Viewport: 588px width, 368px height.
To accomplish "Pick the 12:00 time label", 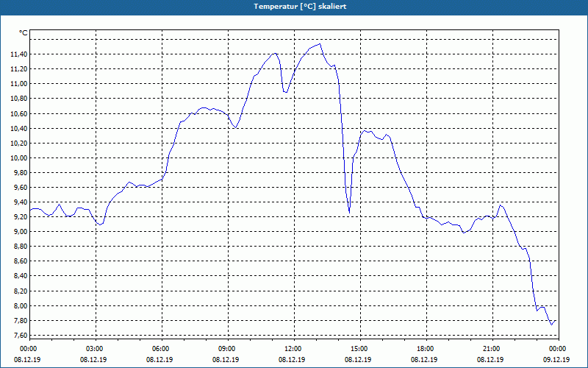I will point(293,349).
